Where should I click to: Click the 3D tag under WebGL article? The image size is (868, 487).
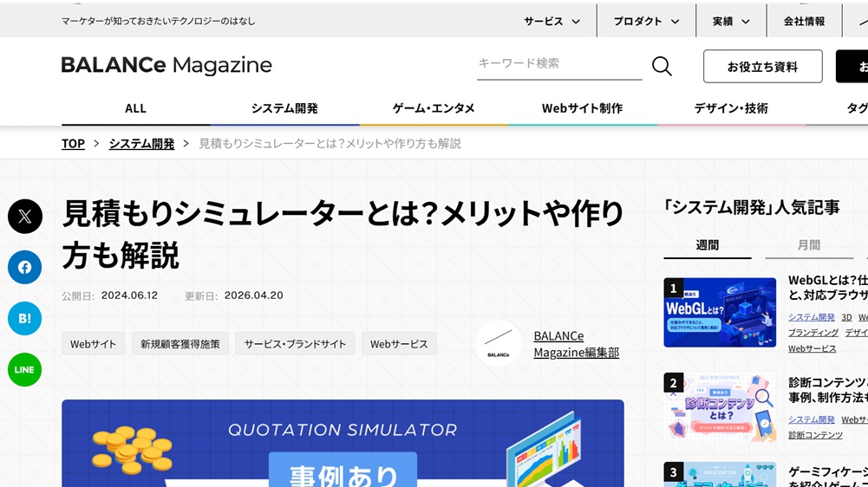[x=846, y=317]
